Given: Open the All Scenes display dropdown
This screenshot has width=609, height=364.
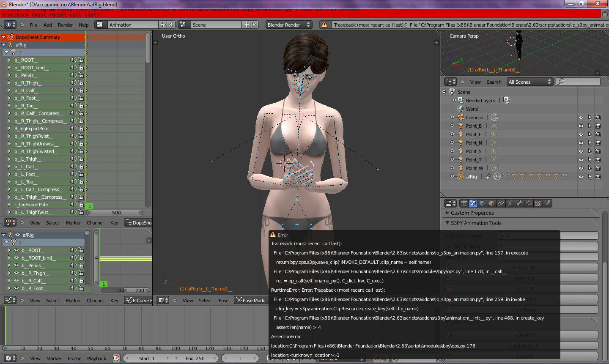Looking at the screenshot, I should click(530, 82).
